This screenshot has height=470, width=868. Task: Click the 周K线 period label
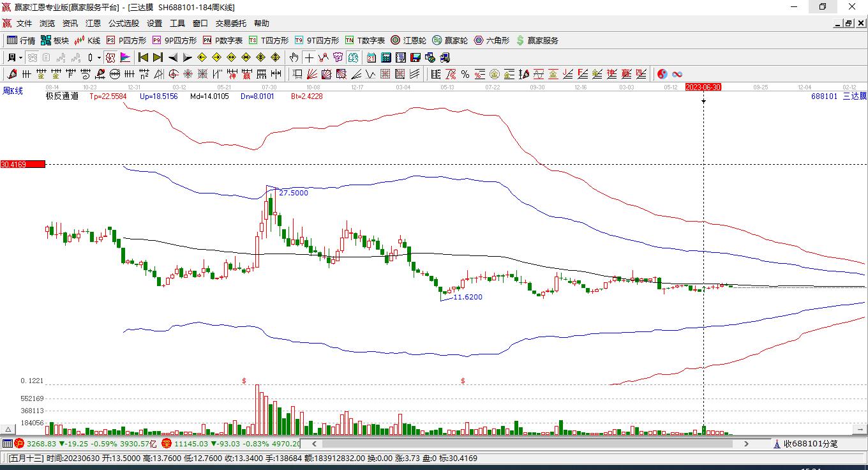13,91
